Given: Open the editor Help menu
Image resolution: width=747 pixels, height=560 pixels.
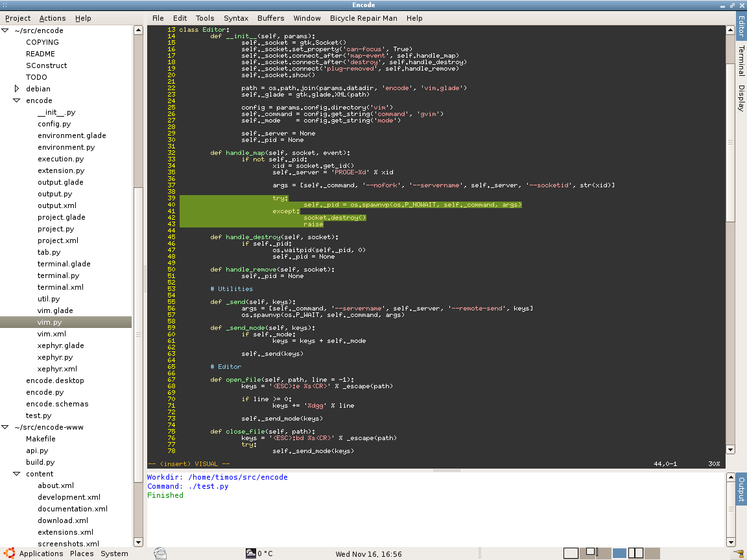Looking at the screenshot, I should click(x=414, y=18).
